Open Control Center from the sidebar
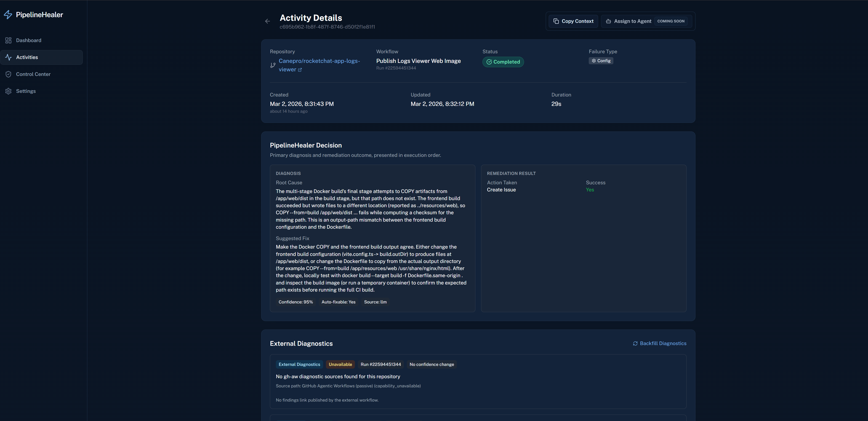The height and width of the screenshot is (421, 868). [41, 74]
